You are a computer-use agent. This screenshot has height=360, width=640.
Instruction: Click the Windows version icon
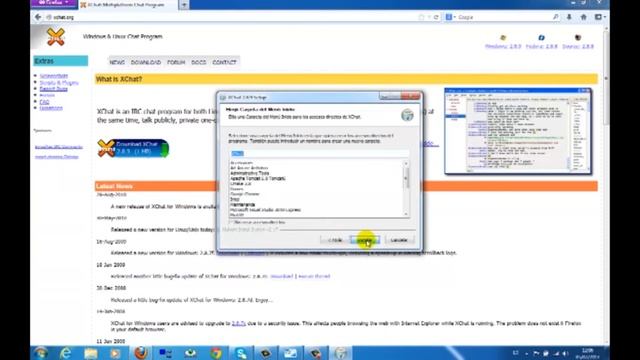click(503, 38)
